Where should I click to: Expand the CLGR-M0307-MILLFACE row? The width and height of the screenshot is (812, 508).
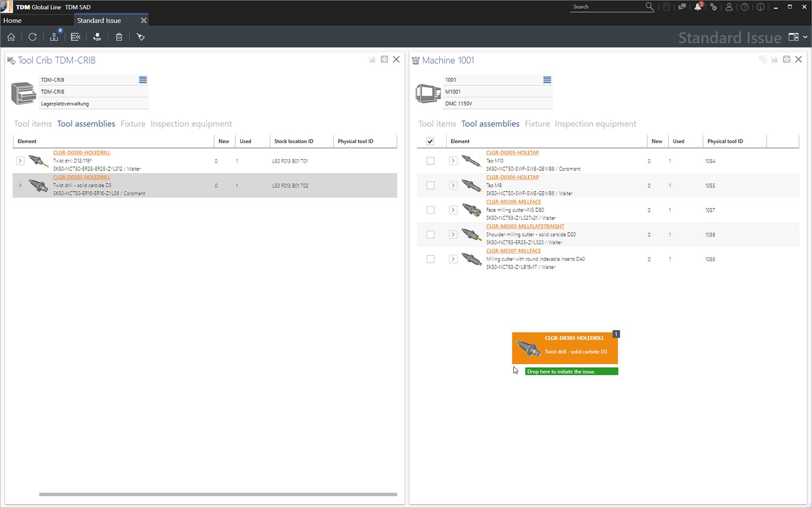(453, 259)
